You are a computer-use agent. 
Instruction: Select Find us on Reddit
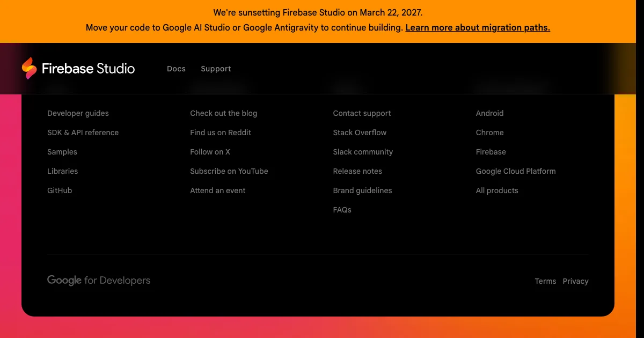(221, 133)
